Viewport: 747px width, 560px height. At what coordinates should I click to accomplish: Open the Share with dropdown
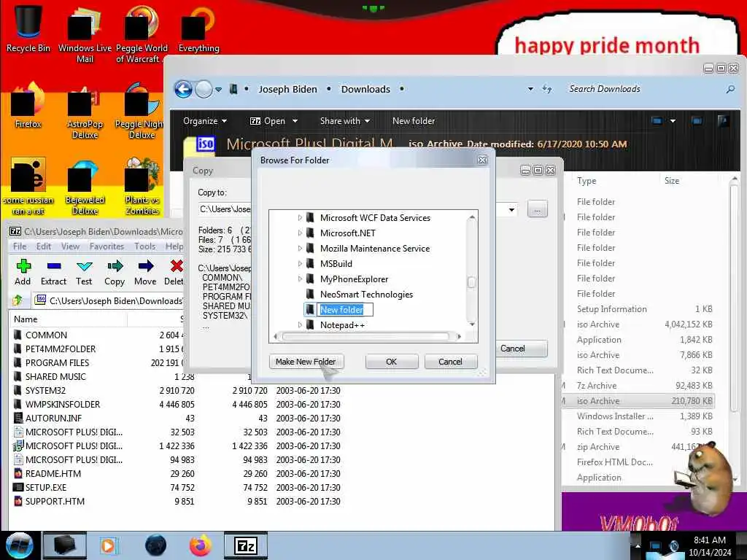[345, 121]
